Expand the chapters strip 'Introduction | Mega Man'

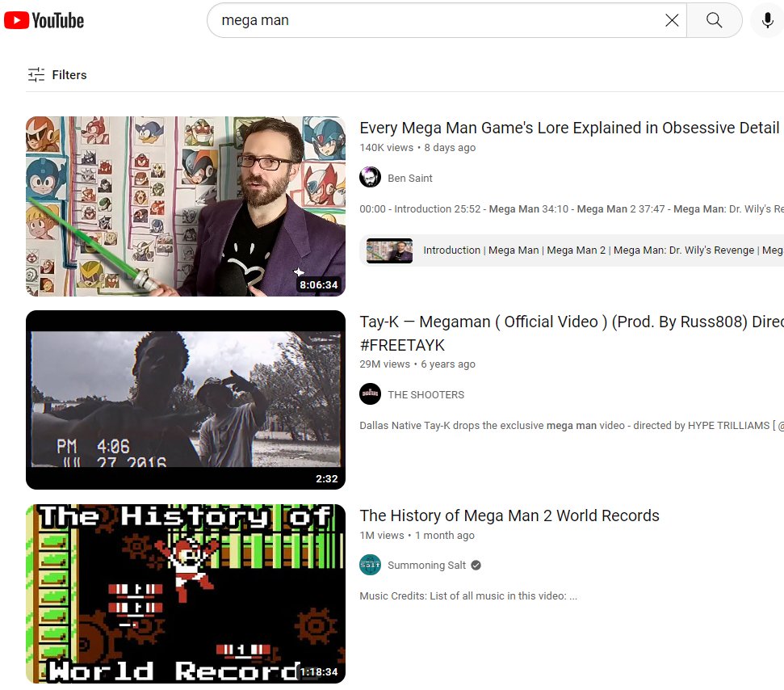(572, 250)
